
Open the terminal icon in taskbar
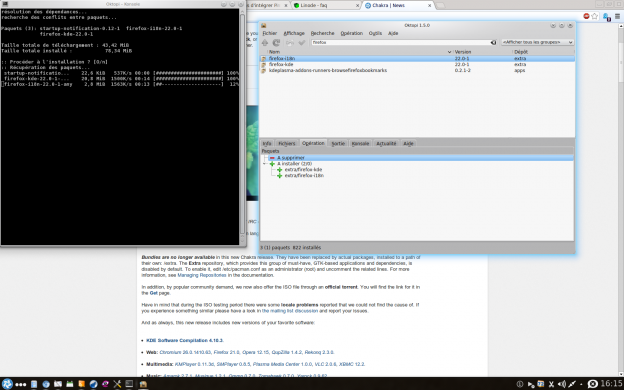129,384
